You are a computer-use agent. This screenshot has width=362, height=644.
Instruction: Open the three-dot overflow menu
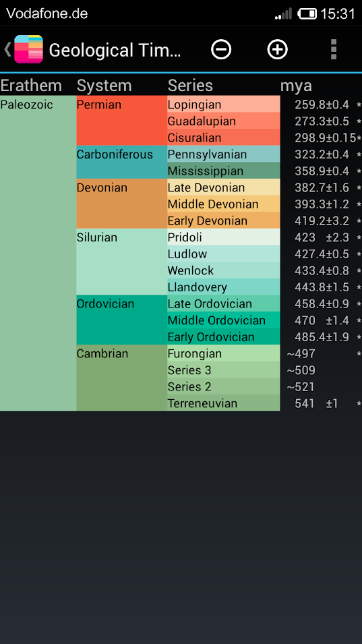(x=334, y=49)
